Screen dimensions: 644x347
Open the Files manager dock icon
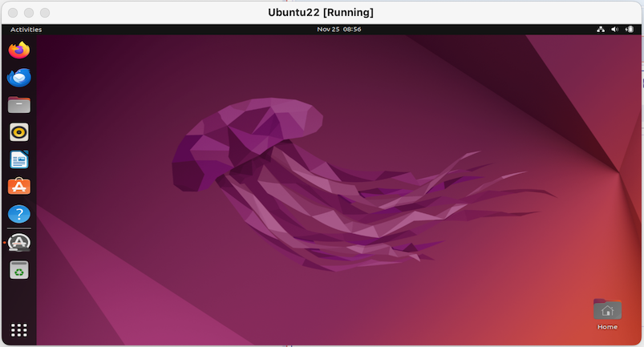pyautogui.click(x=19, y=105)
